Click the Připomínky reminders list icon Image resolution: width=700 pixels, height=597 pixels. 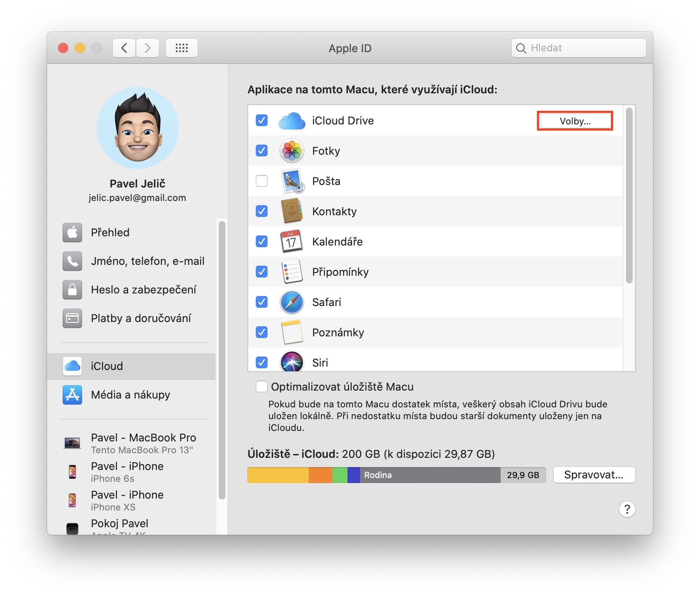pyautogui.click(x=292, y=272)
